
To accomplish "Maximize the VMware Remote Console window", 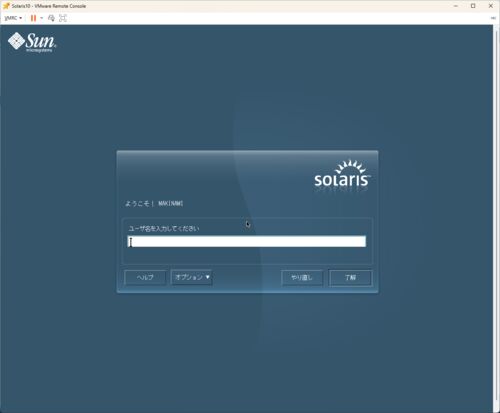I will (473, 6).
